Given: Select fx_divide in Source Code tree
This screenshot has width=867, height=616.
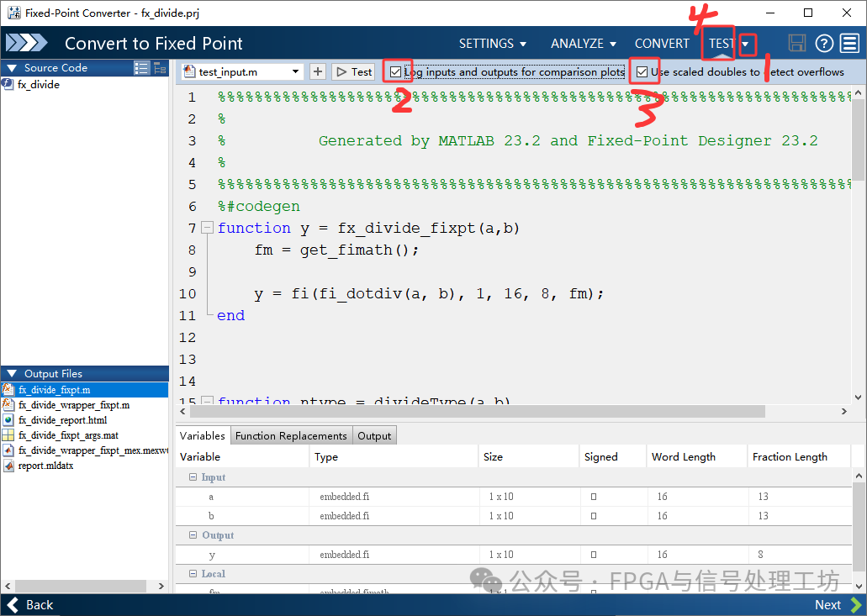Looking at the screenshot, I should pyautogui.click(x=38, y=85).
